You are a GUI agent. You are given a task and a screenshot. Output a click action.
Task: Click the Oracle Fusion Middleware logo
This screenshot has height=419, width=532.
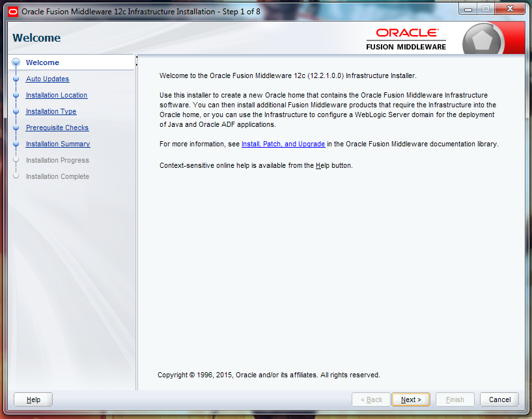point(406,39)
